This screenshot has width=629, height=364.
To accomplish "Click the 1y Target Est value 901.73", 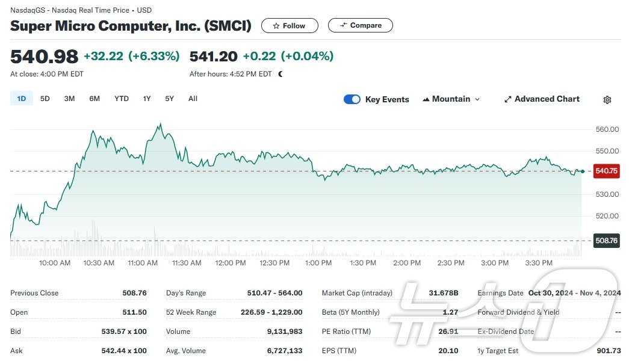I will coord(609,351).
